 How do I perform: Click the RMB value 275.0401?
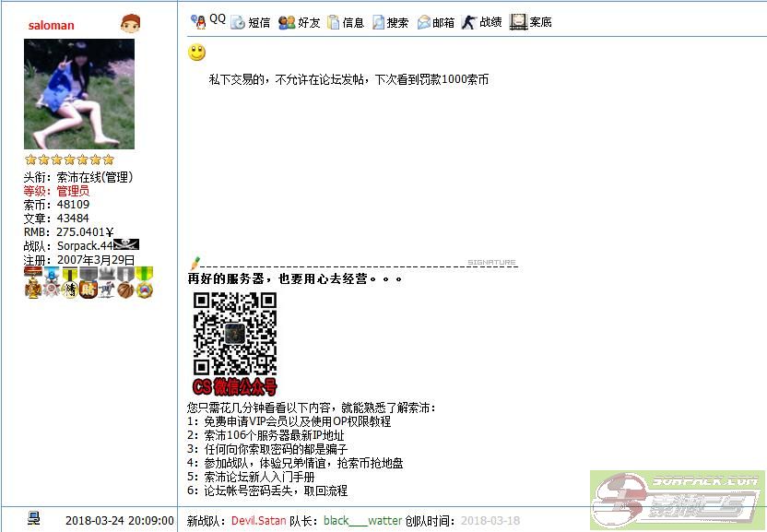(x=86, y=232)
